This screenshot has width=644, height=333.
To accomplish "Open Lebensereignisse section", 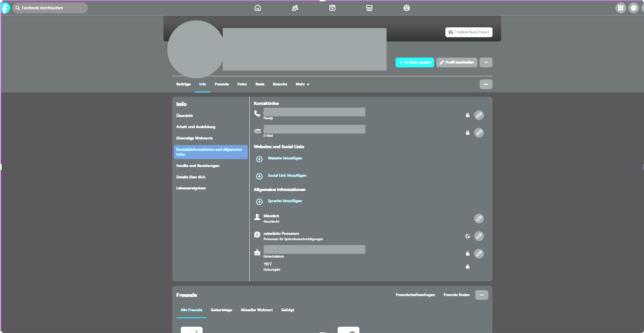I will (x=191, y=188).
